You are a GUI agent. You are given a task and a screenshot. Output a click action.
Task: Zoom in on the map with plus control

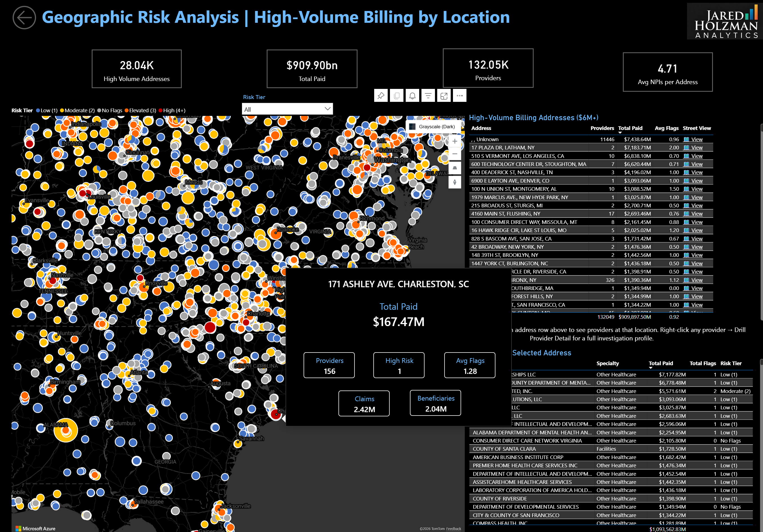pyautogui.click(x=455, y=141)
